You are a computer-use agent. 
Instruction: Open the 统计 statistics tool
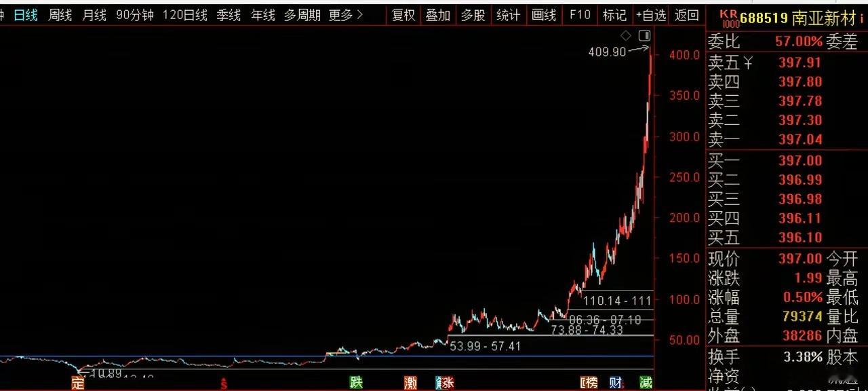click(509, 15)
